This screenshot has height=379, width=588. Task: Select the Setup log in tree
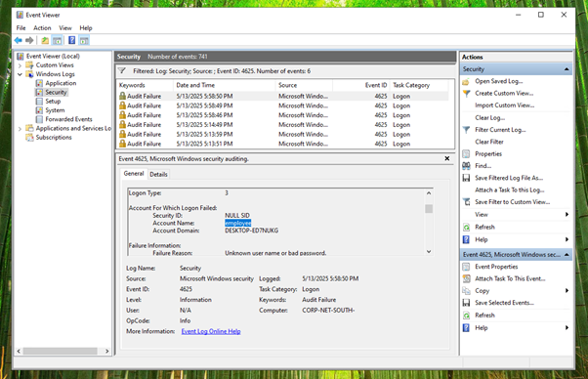[x=53, y=102]
